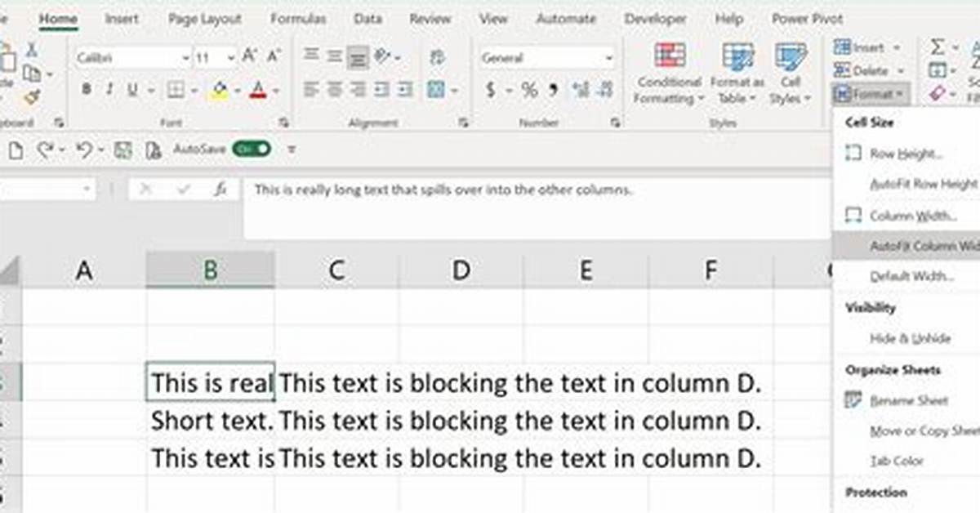Apply Bold formatting

click(87, 90)
